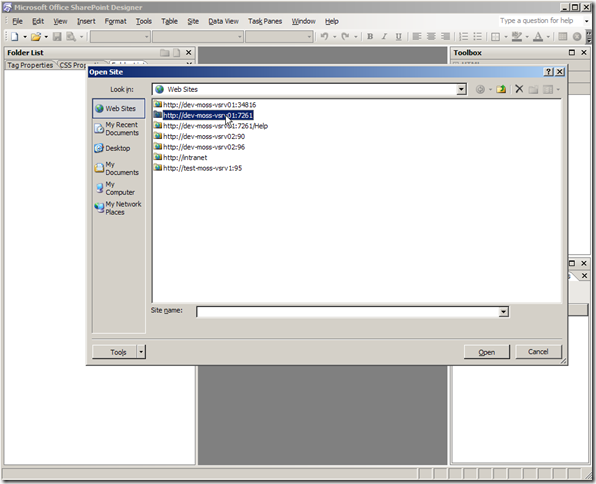Image resolution: width=596 pixels, height=484 pixels.
Task: Select http://dev-moss-vsrv02:96 site entry
Action: point(199,147)
